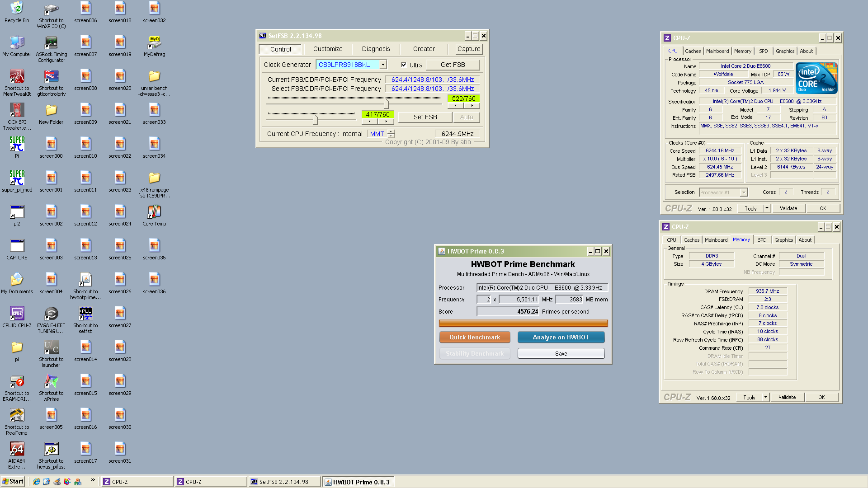Launch Shortcut to gtlcontrolpriv icon
868x488 pixels.
51,83
